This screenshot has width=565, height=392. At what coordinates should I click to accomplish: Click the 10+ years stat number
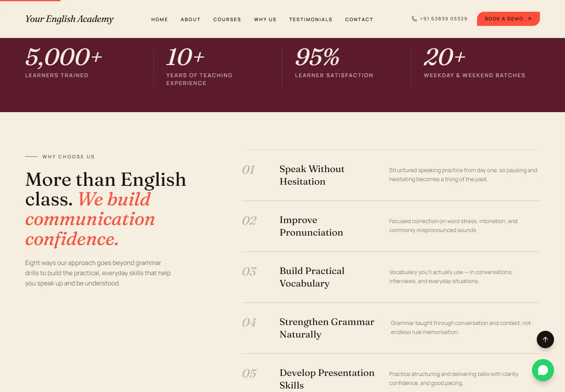coord(186,57)
